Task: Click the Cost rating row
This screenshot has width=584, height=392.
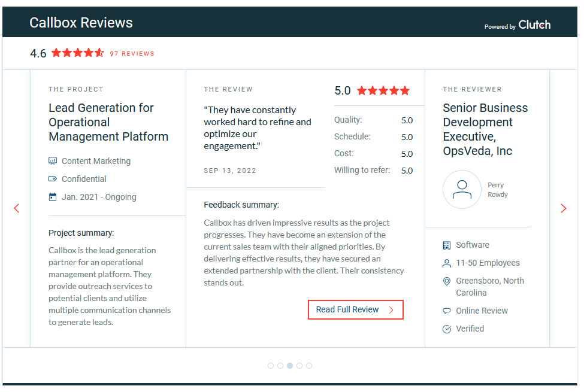Action: pyautogui.click(x=374, y=154)
